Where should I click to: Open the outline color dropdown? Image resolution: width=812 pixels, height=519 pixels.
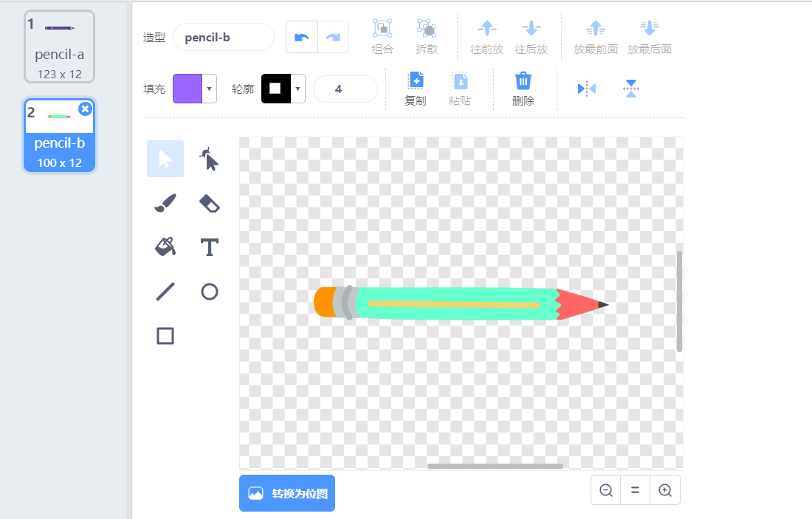298,89
